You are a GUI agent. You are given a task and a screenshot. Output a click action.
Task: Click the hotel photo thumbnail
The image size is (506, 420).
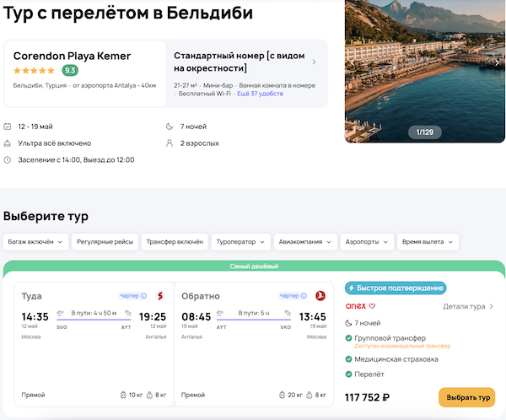(x=425, y=67)
